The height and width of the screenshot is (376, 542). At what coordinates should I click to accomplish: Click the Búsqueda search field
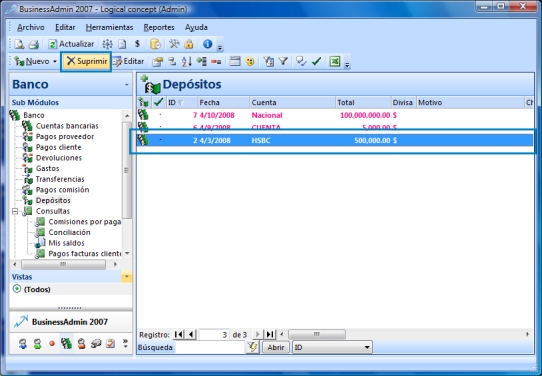point(210,347)
